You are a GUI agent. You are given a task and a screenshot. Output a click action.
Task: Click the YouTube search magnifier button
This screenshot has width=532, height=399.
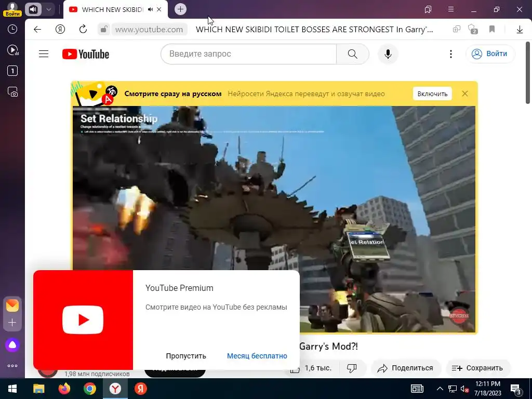[x=353, y=54]
